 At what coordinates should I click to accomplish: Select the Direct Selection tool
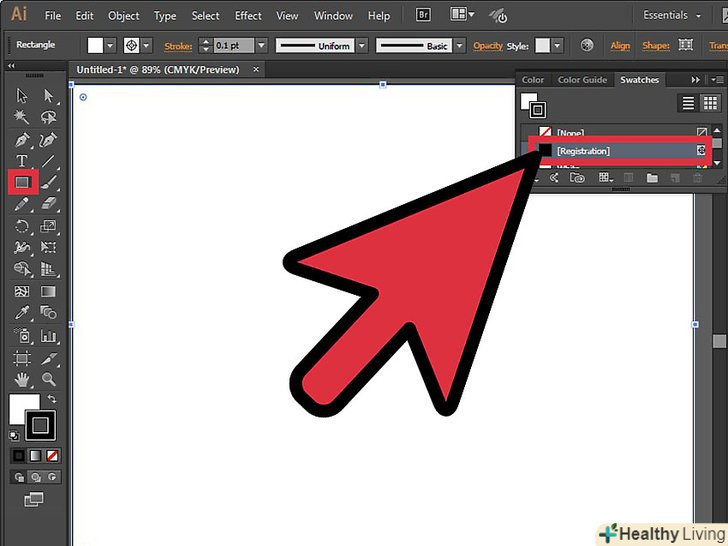click(x=48, y=96)
